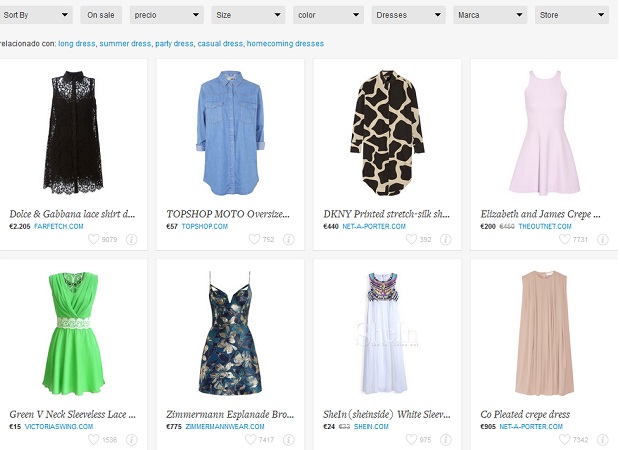Open Green V Neck Sleeveless Lace title
620x450 pixels.
coord(72,414)
